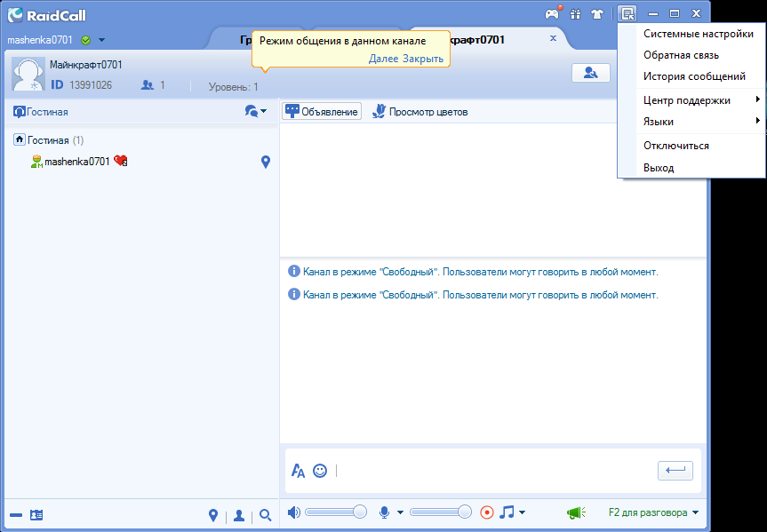Open the font formatting icon
This screenshot has width=767, height=532.
tap(298, 471)
